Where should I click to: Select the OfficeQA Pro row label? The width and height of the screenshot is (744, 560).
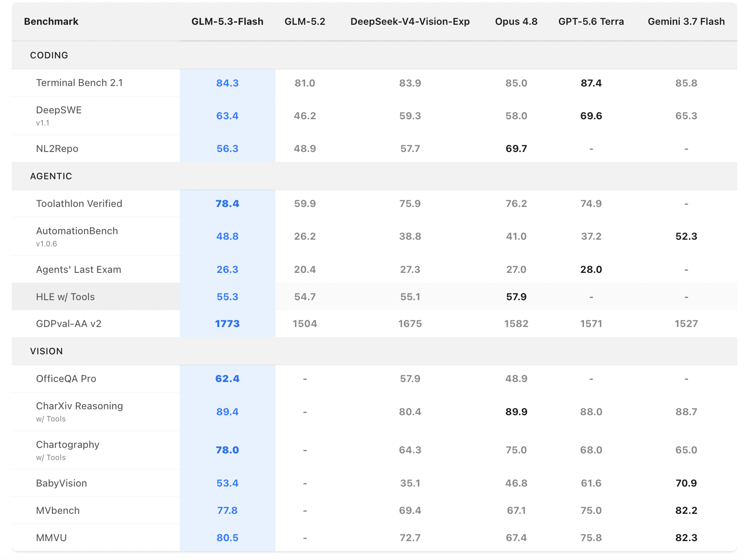pos(66,379)
